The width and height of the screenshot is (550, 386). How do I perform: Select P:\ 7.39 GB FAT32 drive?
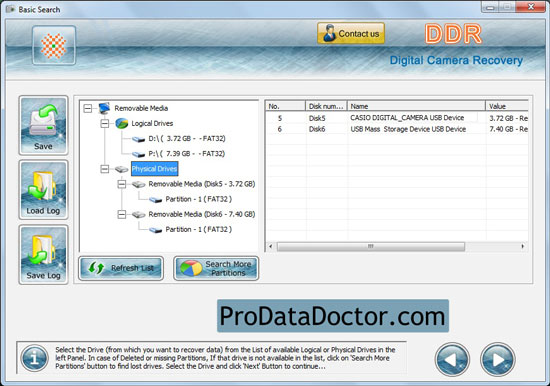click(x=187, y=154)
